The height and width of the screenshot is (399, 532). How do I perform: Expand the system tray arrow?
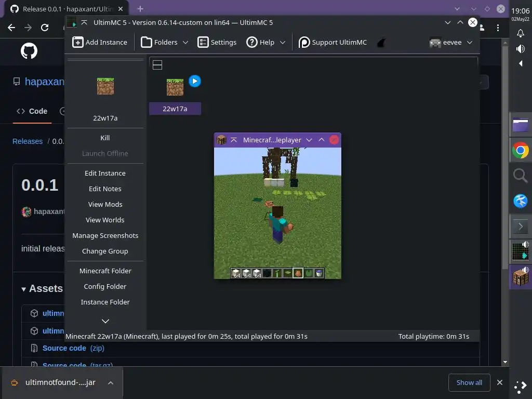[x=521, y=63]
